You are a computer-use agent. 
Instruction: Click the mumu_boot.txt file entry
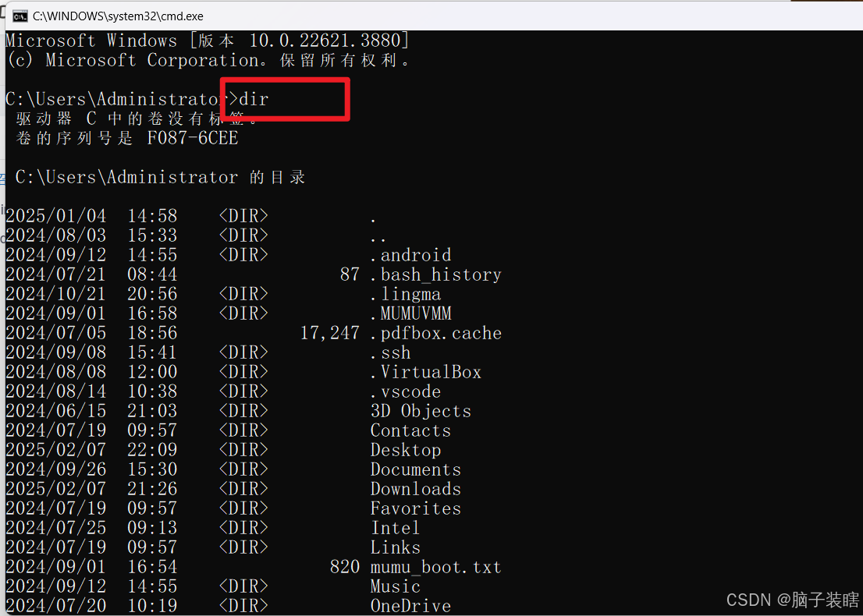(x=436, y=567)
